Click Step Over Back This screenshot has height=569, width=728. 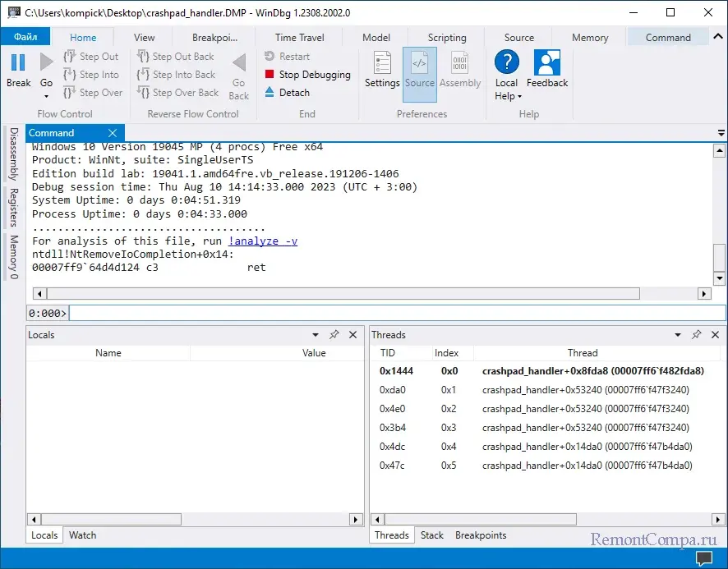(177, 93)
